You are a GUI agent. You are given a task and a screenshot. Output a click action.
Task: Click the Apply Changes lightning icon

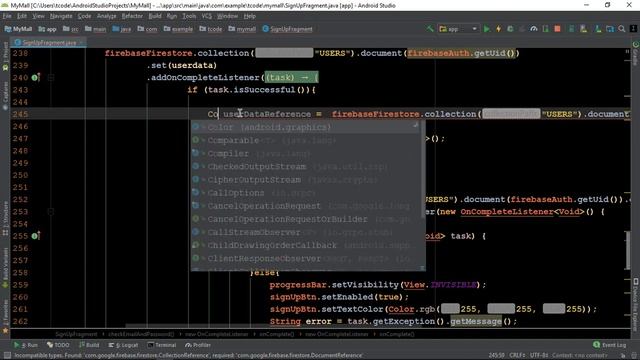coord(498,29)
